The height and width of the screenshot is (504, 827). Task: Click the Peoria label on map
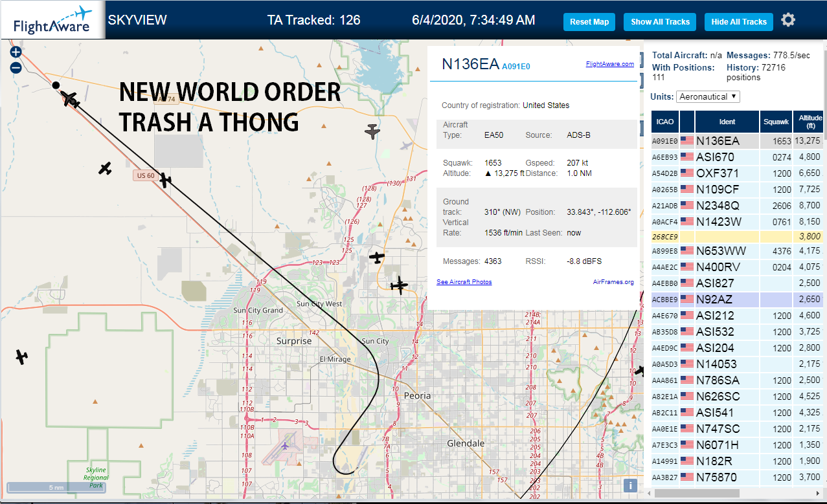coord(417,395)
